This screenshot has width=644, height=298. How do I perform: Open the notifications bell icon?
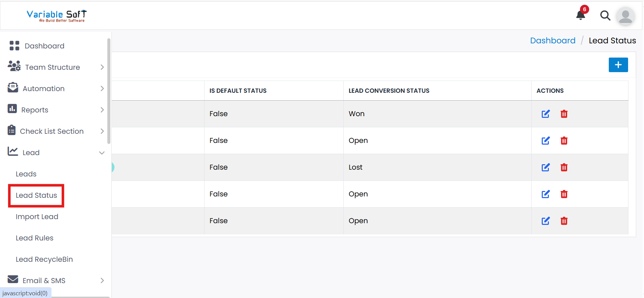pos(581,15)
